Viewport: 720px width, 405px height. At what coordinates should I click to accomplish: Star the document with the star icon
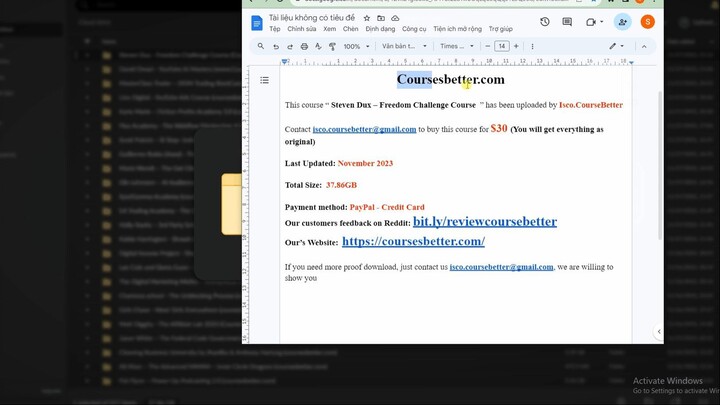366,18
